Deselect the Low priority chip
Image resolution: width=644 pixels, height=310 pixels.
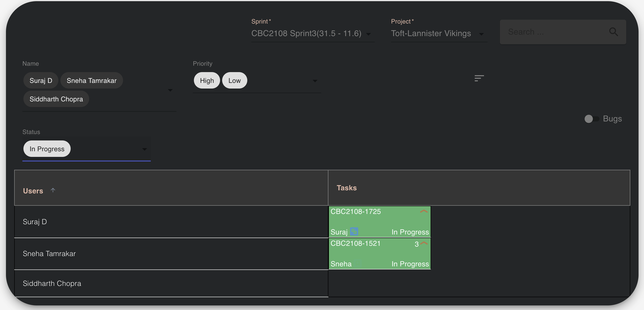(x=234, y=80)
